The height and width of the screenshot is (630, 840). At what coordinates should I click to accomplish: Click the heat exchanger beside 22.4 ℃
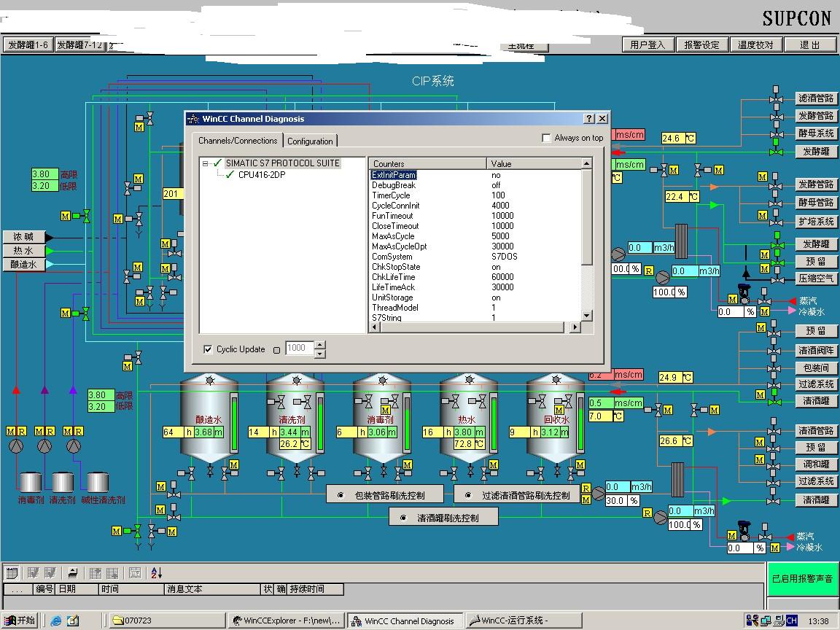pos(681,241)
